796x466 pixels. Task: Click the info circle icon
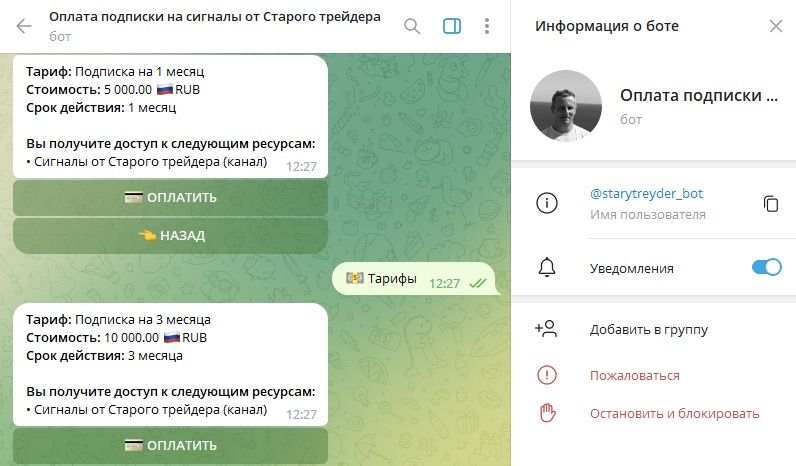click(547, 203)
